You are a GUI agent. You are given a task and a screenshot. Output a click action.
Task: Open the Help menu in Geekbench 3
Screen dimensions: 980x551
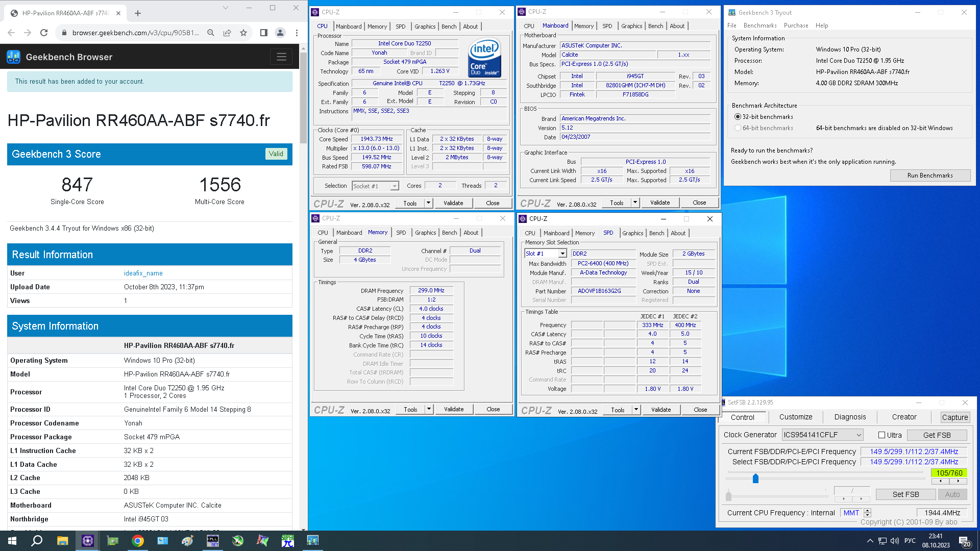coord(822,26)
